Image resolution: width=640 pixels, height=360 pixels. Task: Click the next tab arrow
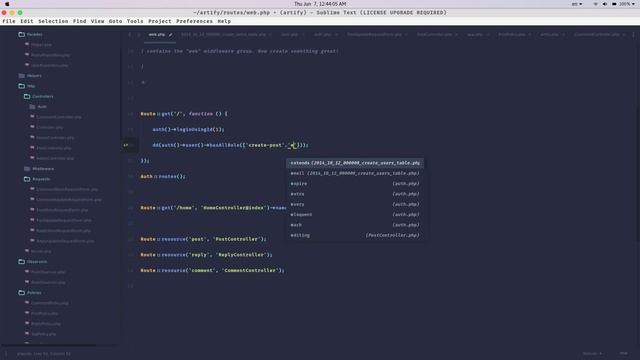click(x=138, y=35)
